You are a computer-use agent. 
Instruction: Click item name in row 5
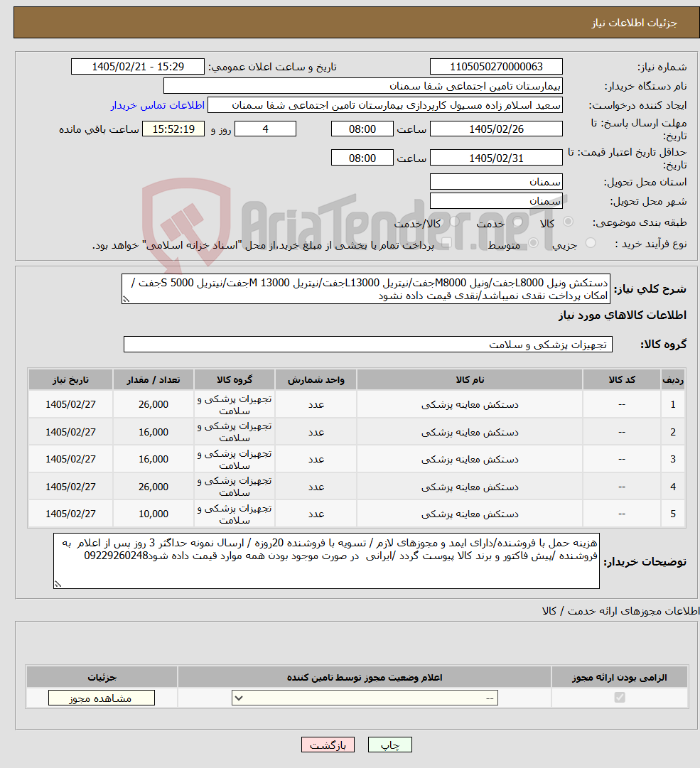coord(470,514)
